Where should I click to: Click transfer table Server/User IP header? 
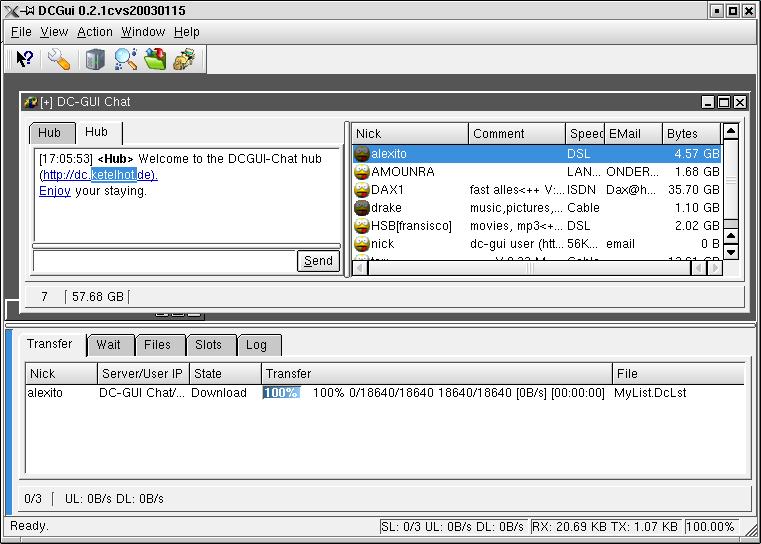click(x=143, y=374)
